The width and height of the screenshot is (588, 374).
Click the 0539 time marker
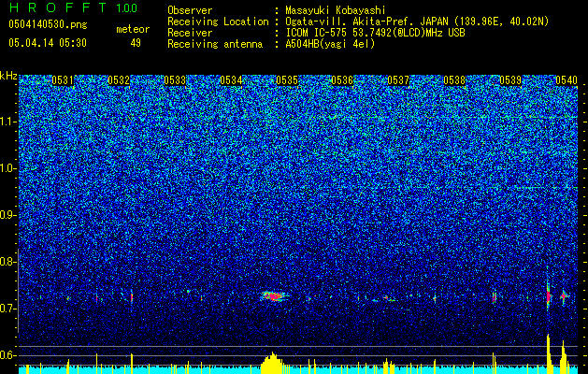pyautogui.click(x=510, y=80)
